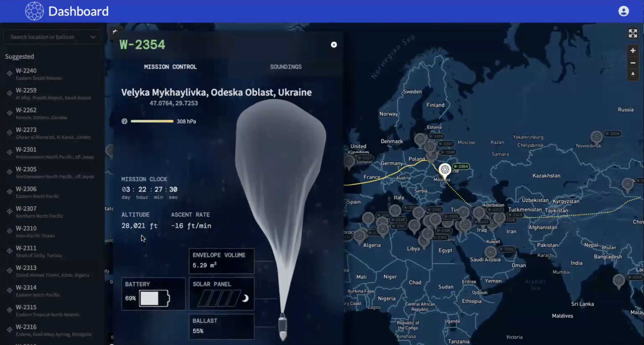Click the user account profile icon
Viewport: 644px width, 345px height.
coord(623,11)
